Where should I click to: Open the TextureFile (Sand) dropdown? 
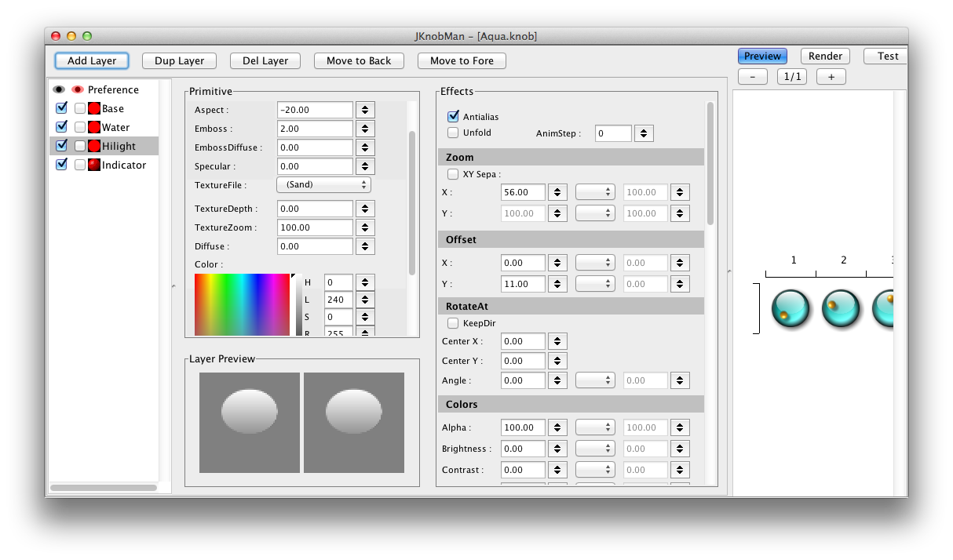click(323, 185)
